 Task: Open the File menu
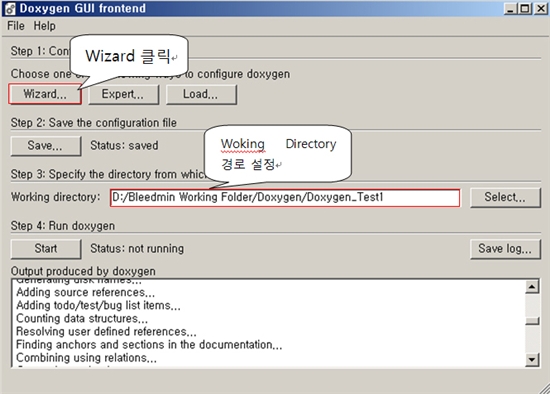click(16, 26)
